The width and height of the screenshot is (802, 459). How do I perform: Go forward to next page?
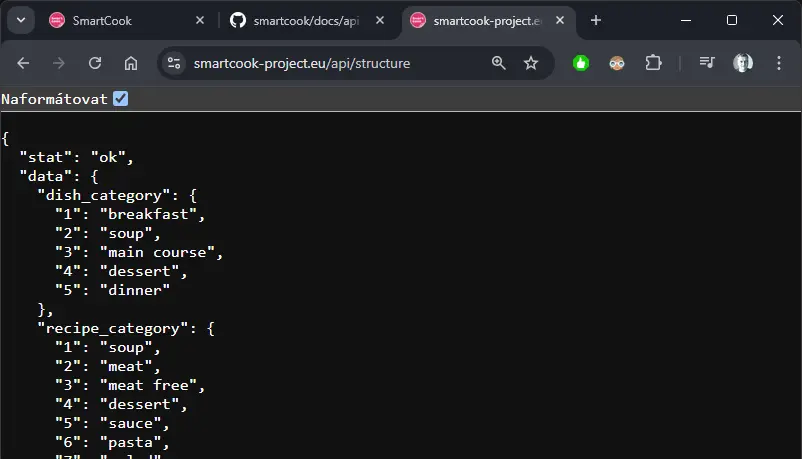pos(59,63)
